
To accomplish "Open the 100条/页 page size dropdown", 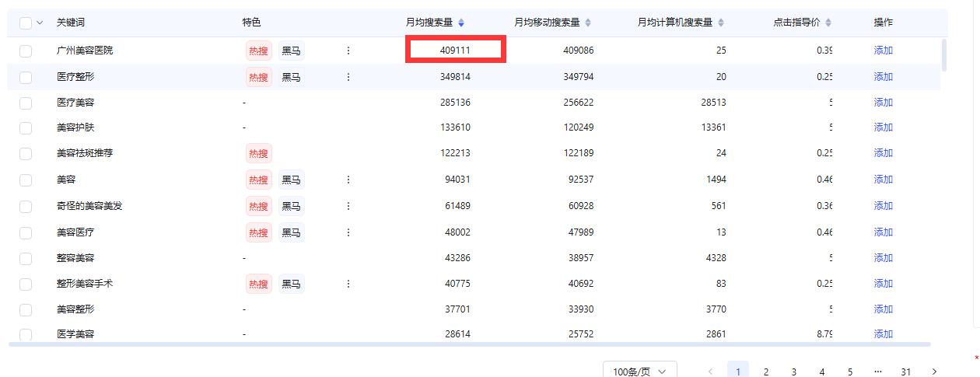I will (639, 372).
